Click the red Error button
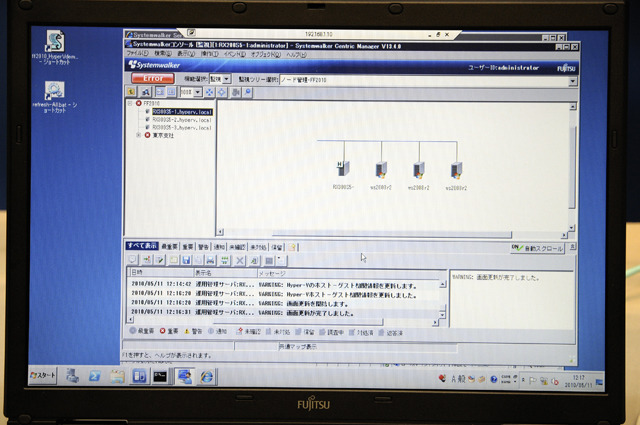This screenshot has width=640, height=425. pyautogui.click(x=153, y=78)
